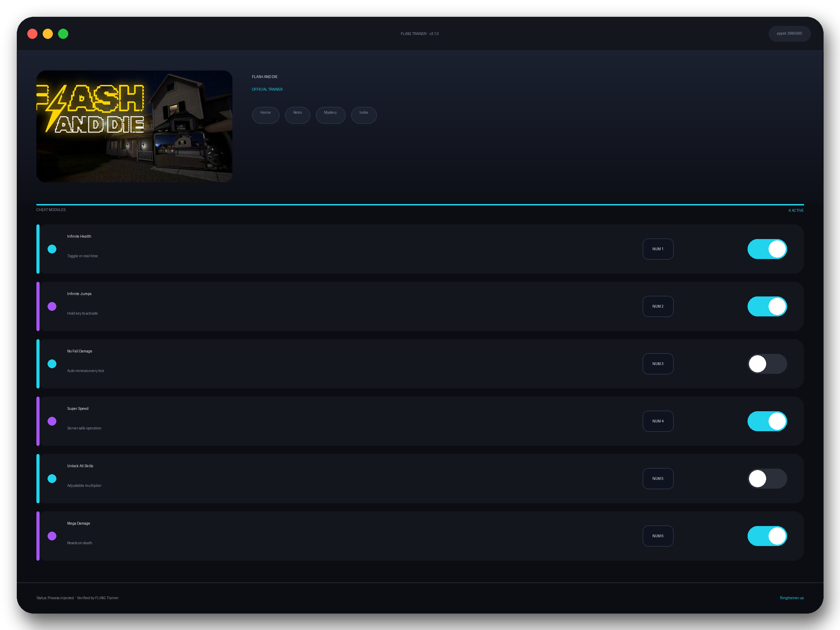
Task: Click the purple dot beside Super Speed
Action: point(52,421)
